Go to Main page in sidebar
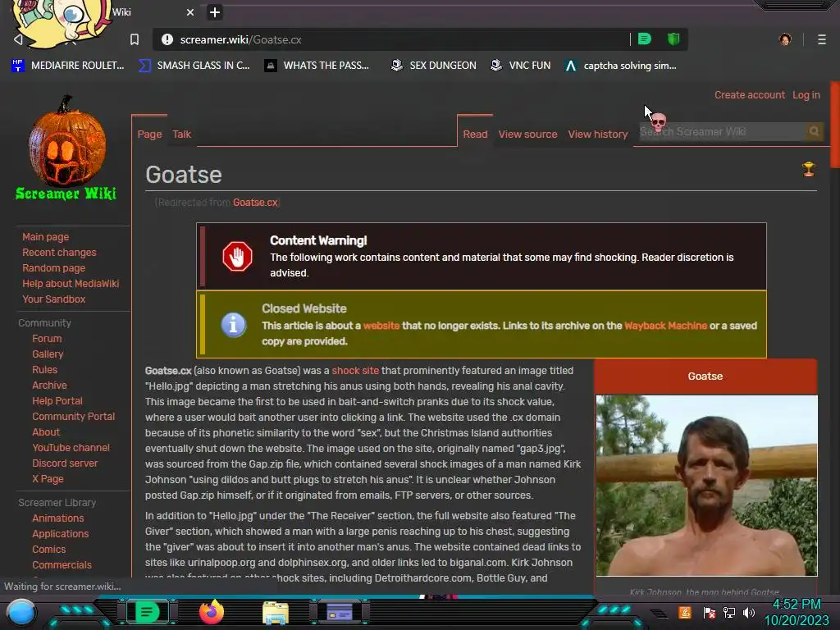Viewport: 840px width, 630px height. click(46, 237)
